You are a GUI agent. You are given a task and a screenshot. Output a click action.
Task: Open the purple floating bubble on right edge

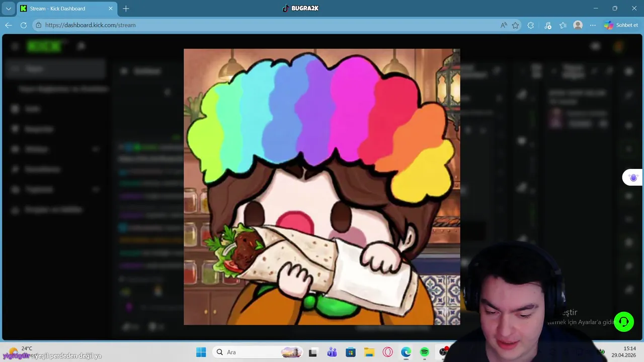(x=633, y=177)
